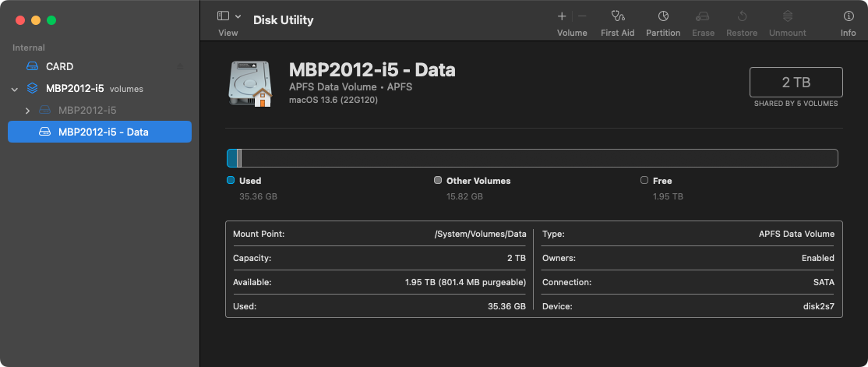
Task: Click '1.95 TB (801.4 MB purgeable)' value
Action: click(x=465, y=282)
